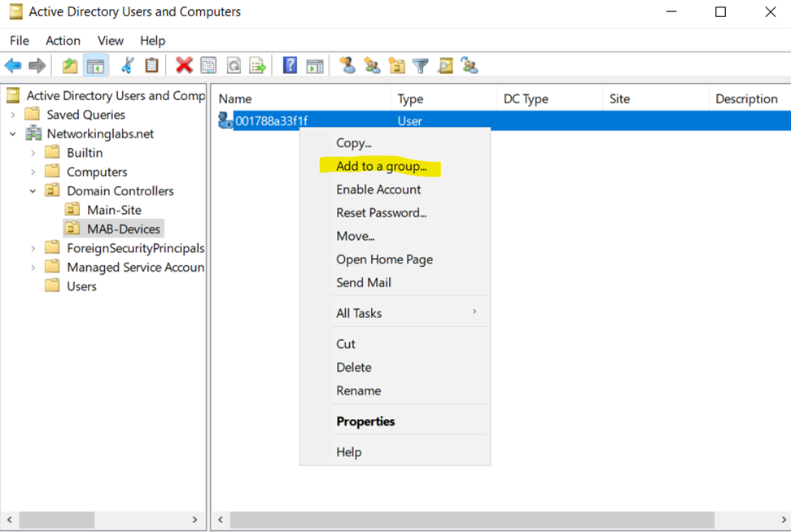Click the blue Back arrow toolbar icon
The height and width of the screenshot is (532, 791).
12,66
